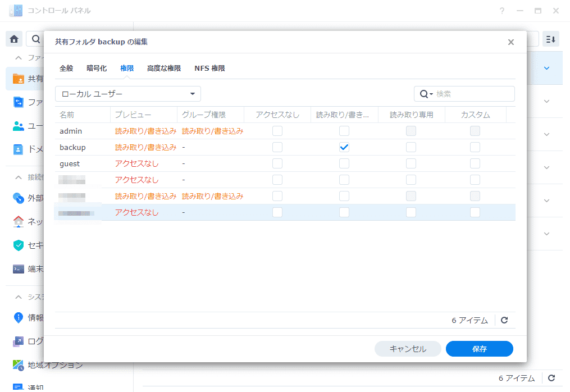Image resolution: width=570 pixels, height=392 pixels.
Task: Click the 保存 button
Action: click(x=480, y=349)
